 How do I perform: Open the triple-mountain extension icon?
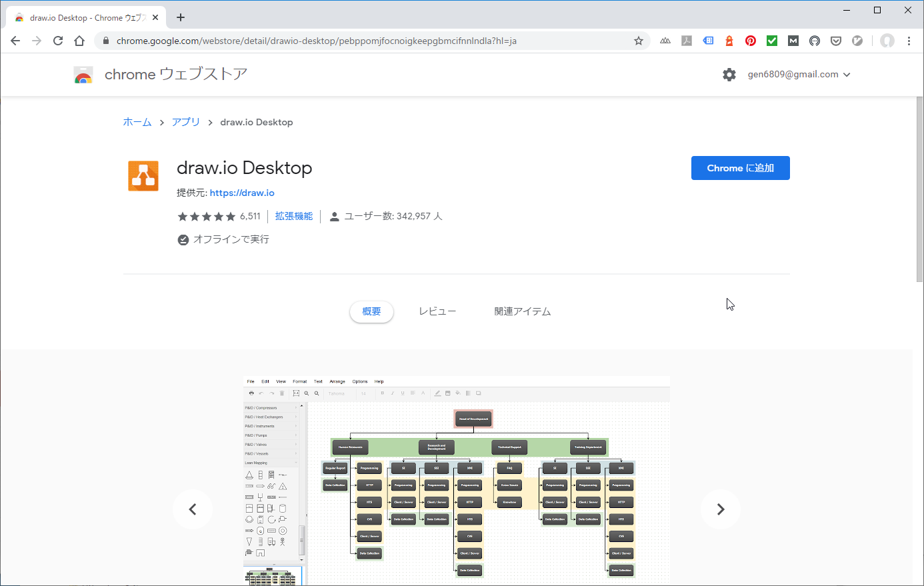[x=665, y=41]
